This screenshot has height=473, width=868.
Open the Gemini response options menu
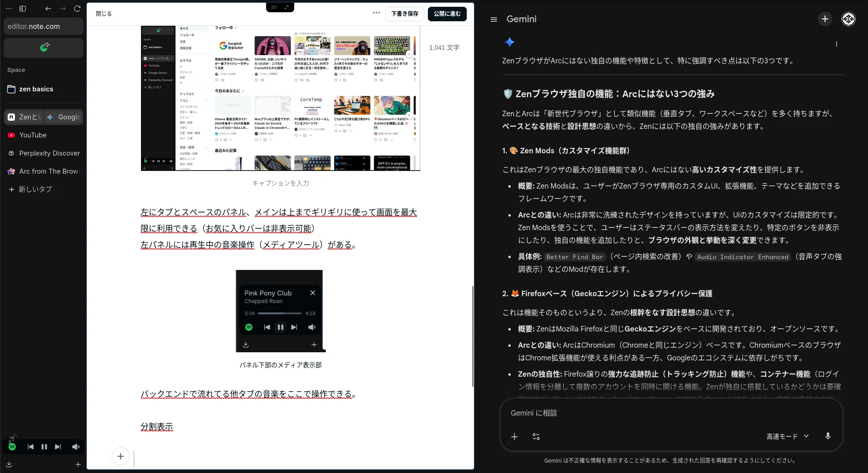(836, 44)
